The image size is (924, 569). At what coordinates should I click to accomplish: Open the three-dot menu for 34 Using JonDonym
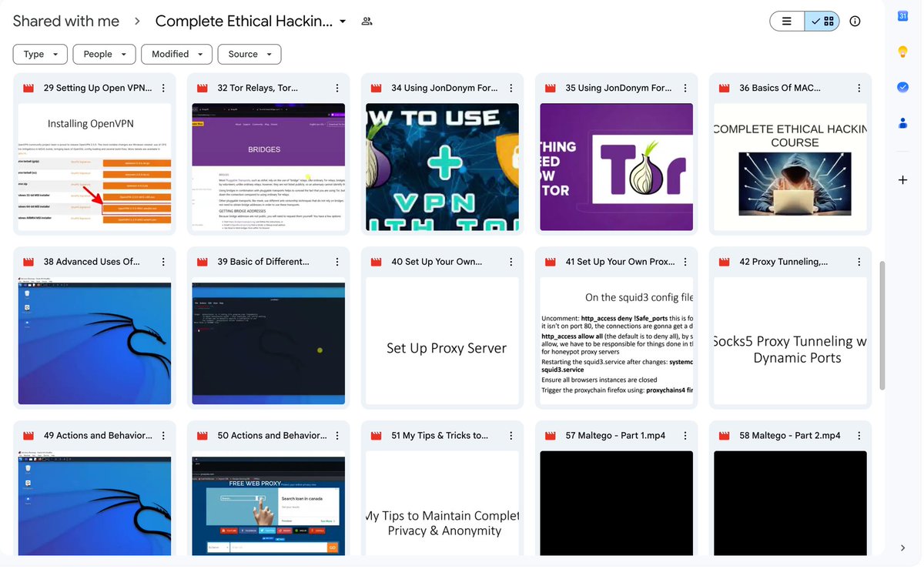tap(511, 89)
